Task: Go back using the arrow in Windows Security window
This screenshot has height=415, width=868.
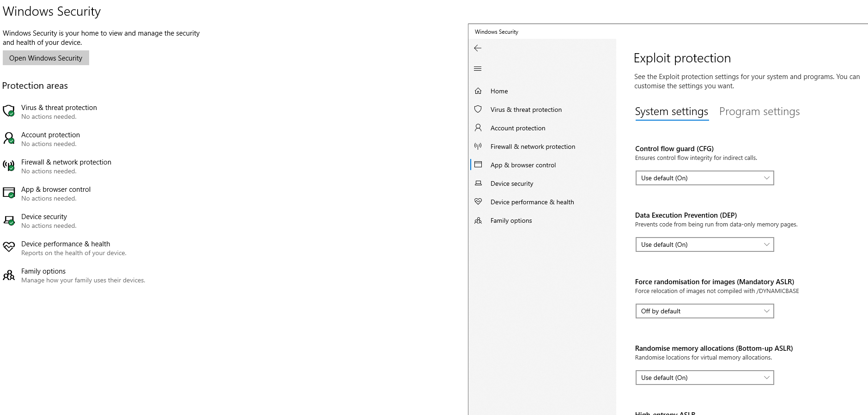Action: 478,48
